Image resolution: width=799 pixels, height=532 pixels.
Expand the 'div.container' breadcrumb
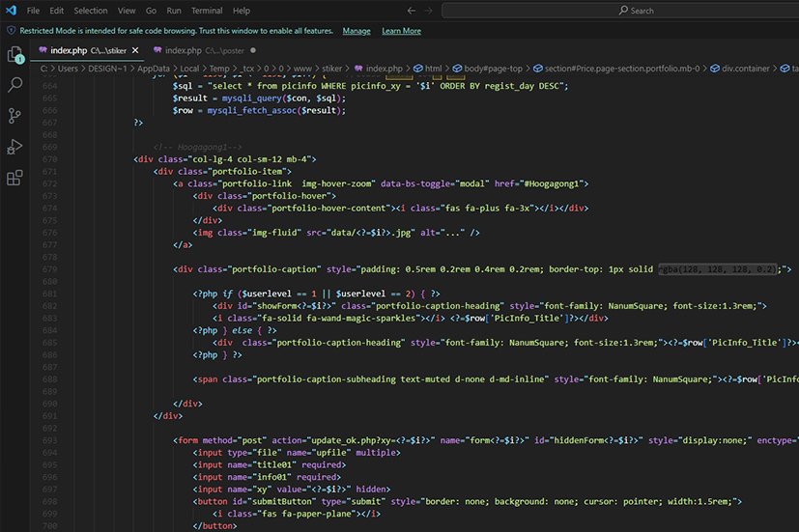pyautogui.click(x=747, y=69)
